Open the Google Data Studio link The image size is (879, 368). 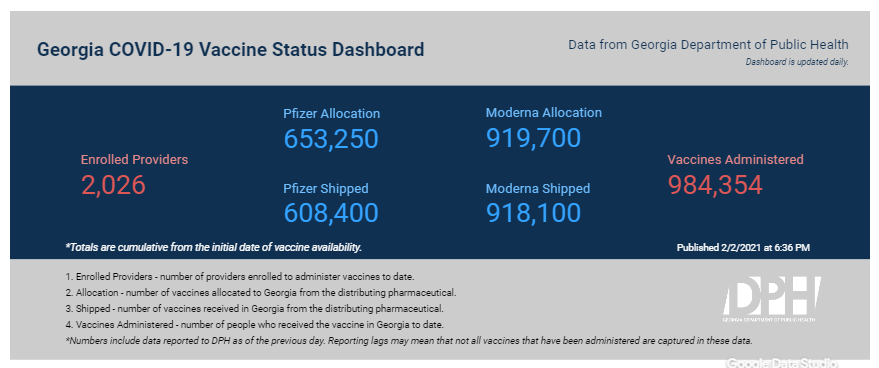pos(782,363)
